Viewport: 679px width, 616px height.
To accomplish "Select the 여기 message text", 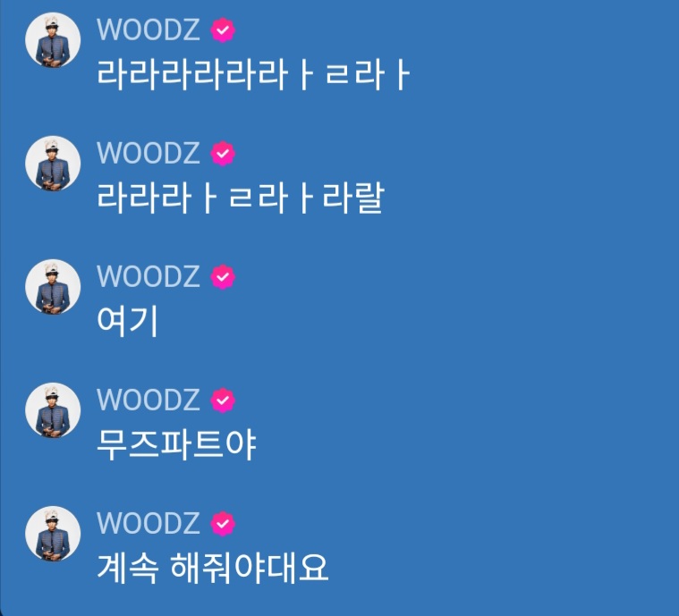I will click(x=127, y=321).
